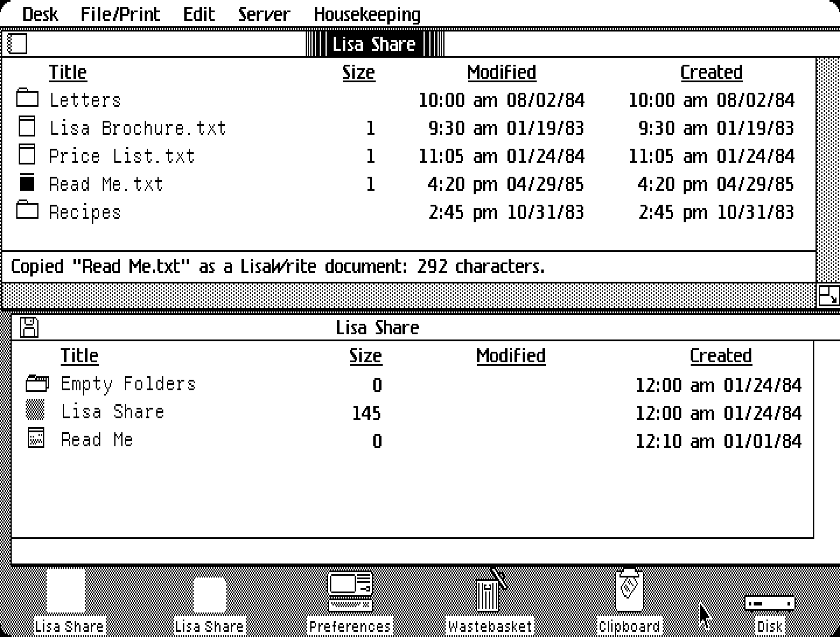
Task: Click the Size header above the Empty Folders row
Action: click(366, 355)
